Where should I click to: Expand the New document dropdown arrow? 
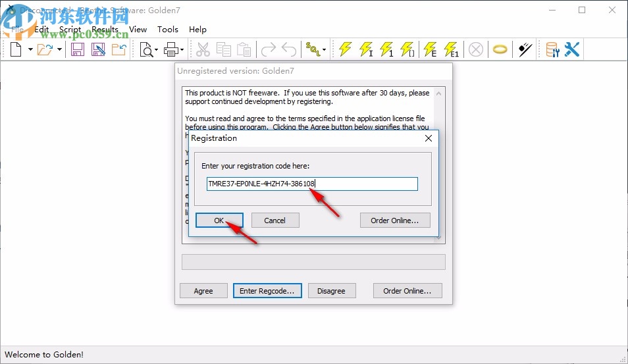tap(30, 49)
